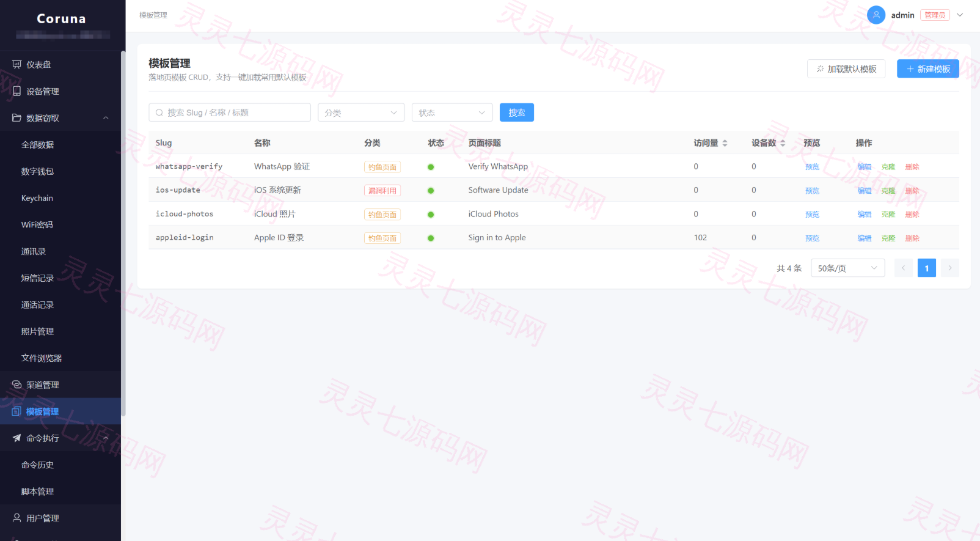980x541 pixels.
Task: Sort the table by 设备数 column arrows
Action: pyautogui.click(x=783, y=143)
